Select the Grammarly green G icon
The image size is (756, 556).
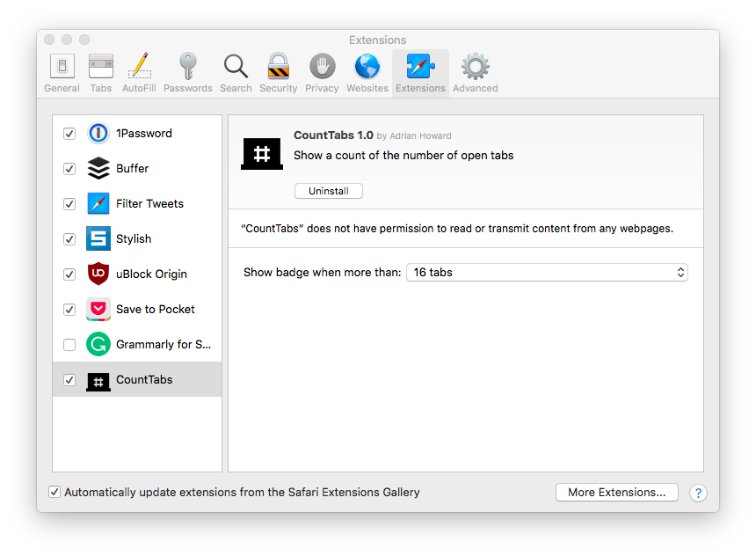98,344
